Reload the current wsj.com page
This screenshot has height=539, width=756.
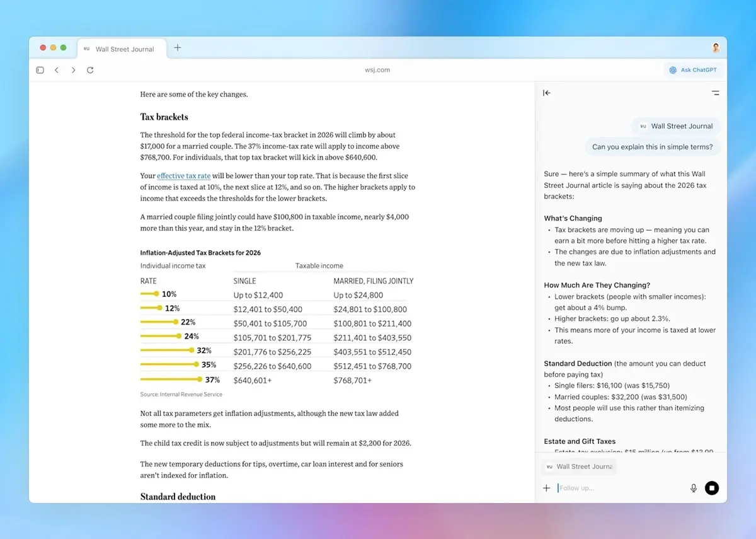click(90, 70)
